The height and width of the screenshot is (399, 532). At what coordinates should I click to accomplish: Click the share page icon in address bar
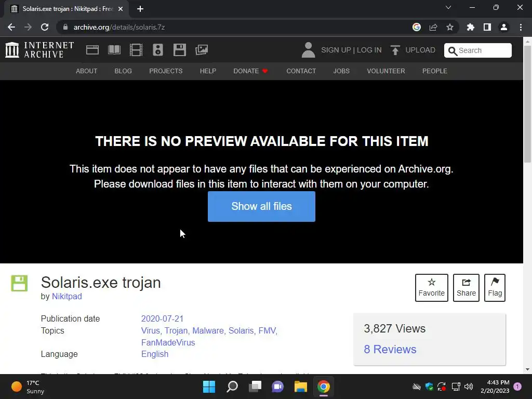click(433, 27)
